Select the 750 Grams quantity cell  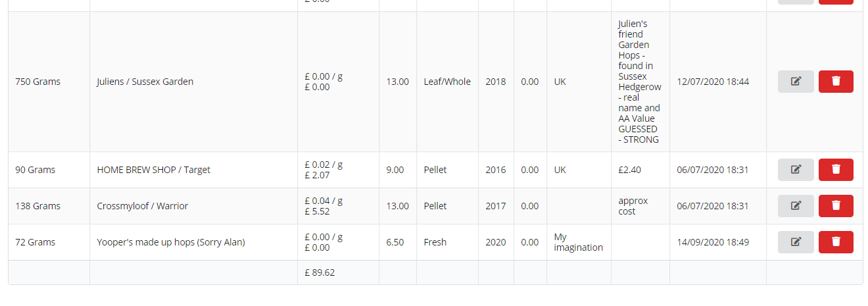click(x=49, y=82)
